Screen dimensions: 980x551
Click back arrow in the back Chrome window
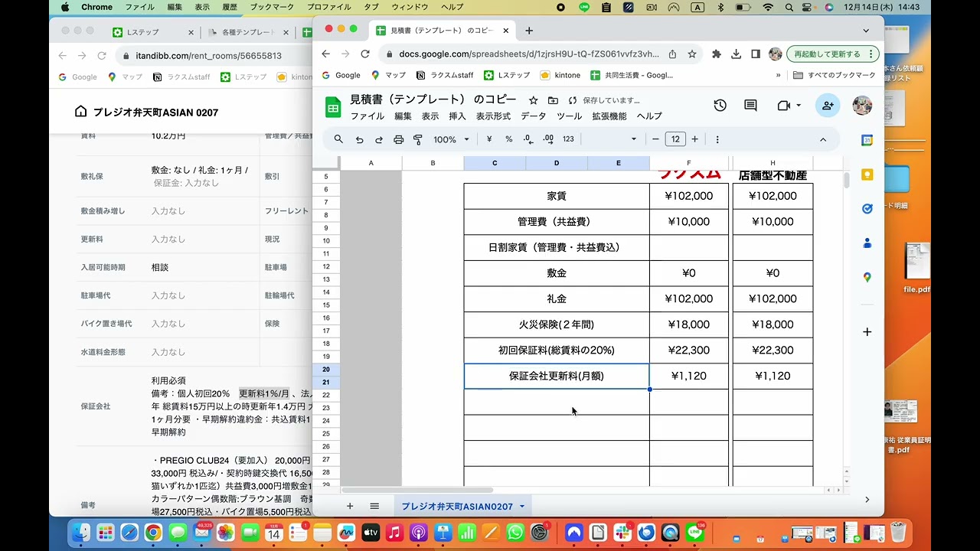tap(63, 56)
